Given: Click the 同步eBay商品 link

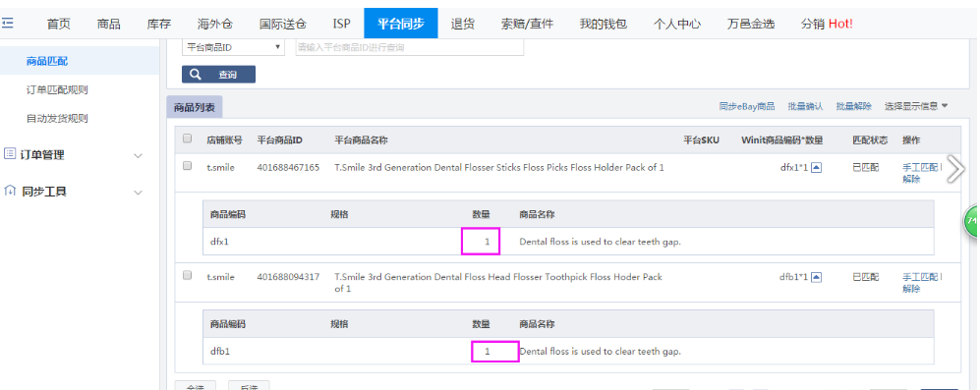Looking at the screenshot, I should (747, 106).
